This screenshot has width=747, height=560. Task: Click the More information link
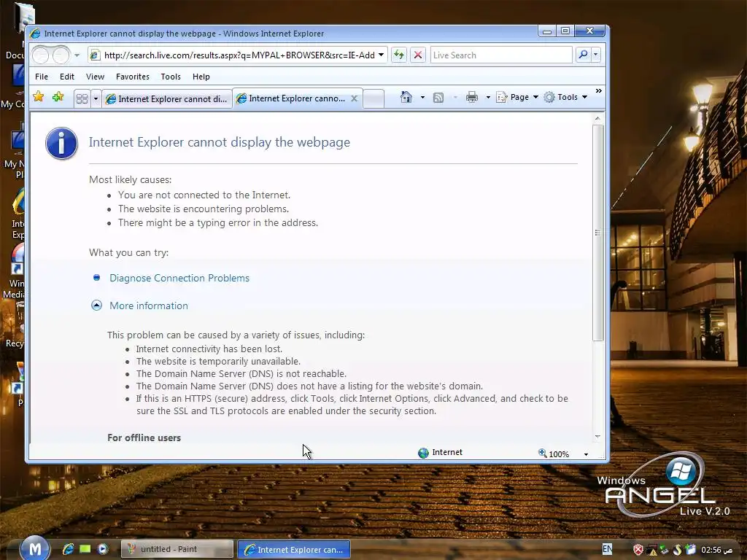tap(149, 306)
